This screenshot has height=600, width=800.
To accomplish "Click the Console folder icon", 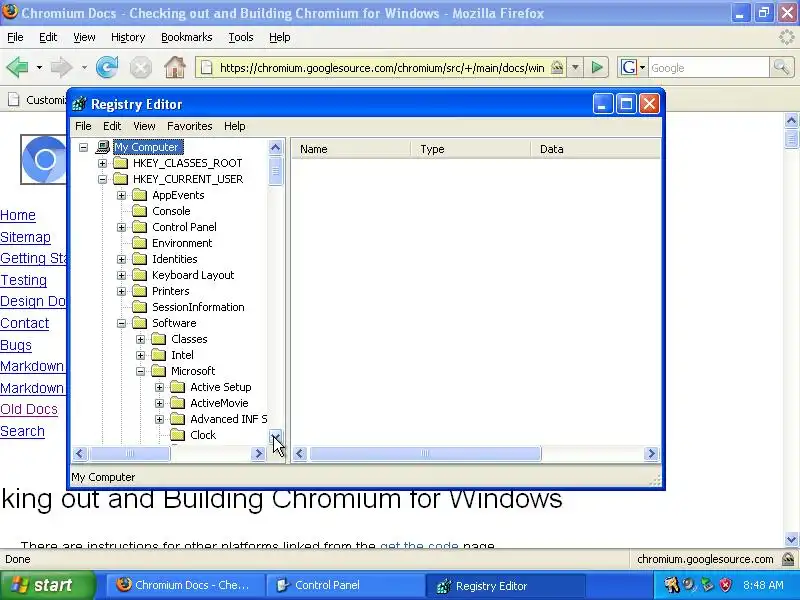I will (x=140, y=211).
